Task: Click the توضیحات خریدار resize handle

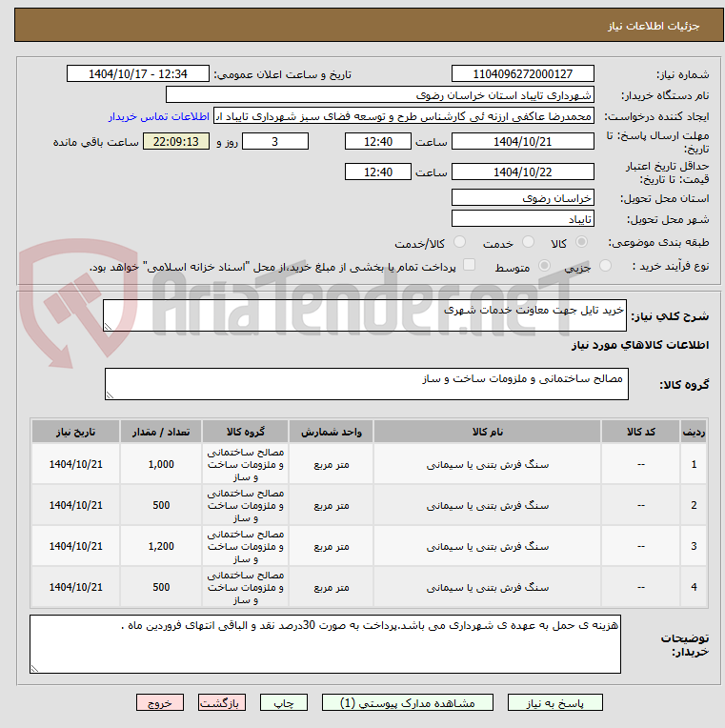Action: (x=34, y=669)
